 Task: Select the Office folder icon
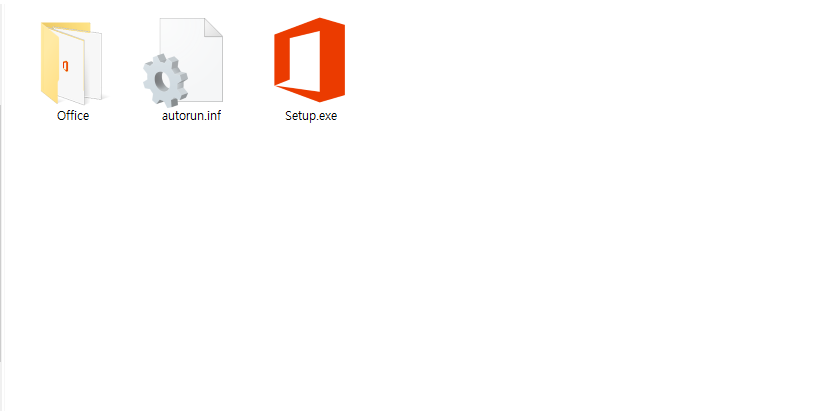(72, 63)
